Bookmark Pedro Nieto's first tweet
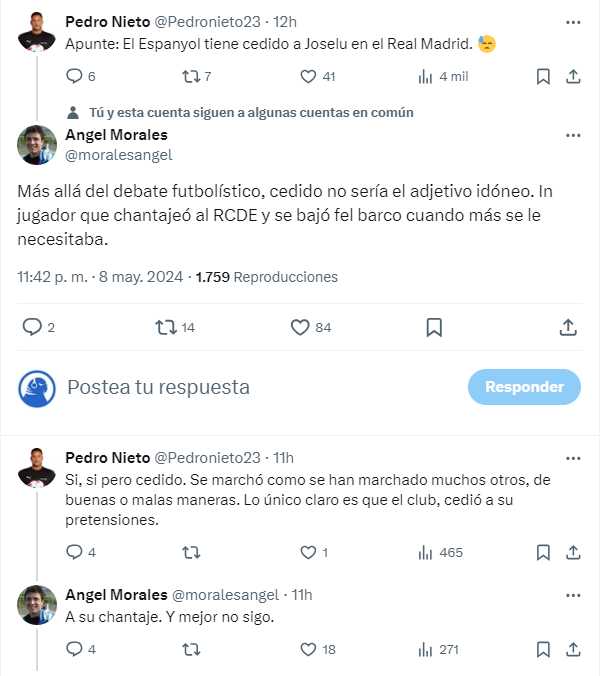600x676 pixels. click(542, 76)
